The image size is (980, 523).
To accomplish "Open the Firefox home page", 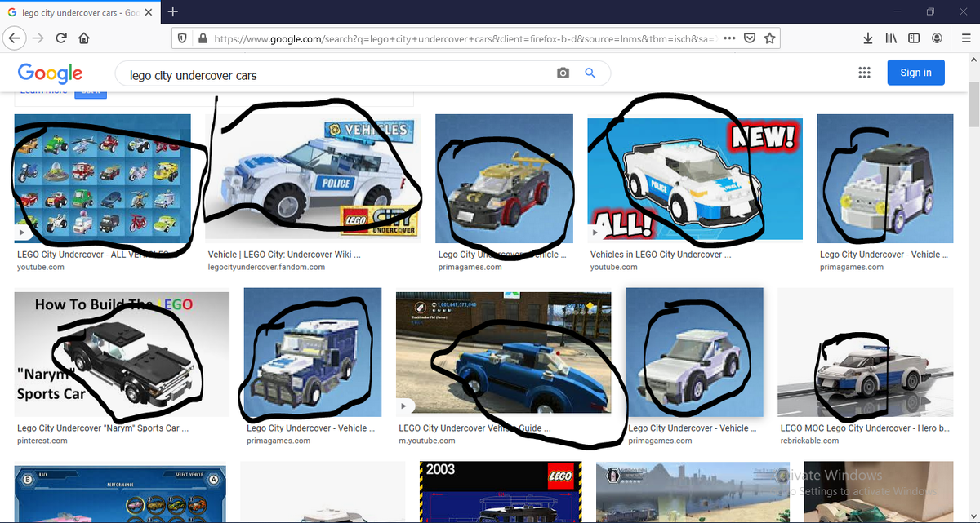I will pos(84,38).
